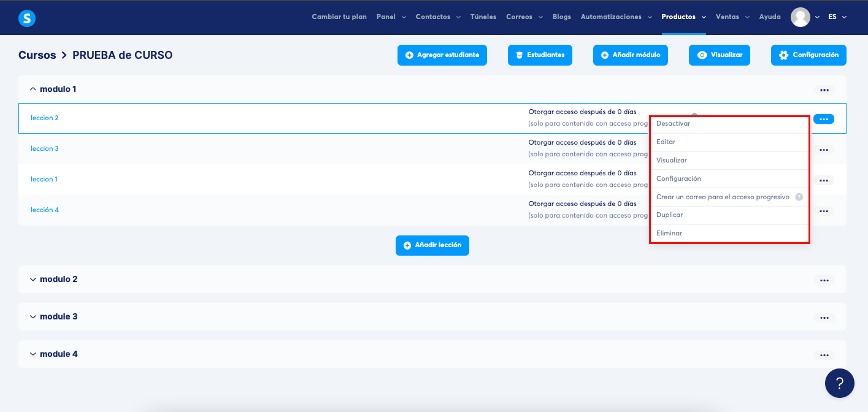The image size is (868, 412).
Task: Expand the Contactos navigation dropdown
Action: tap(437, 17)
